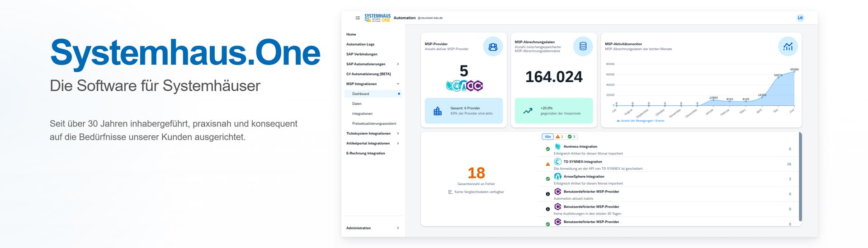Viewport: 868px width, 248px height.
Task: Click the blue dot marker on Dashboard item
Action: click(399, 94)
